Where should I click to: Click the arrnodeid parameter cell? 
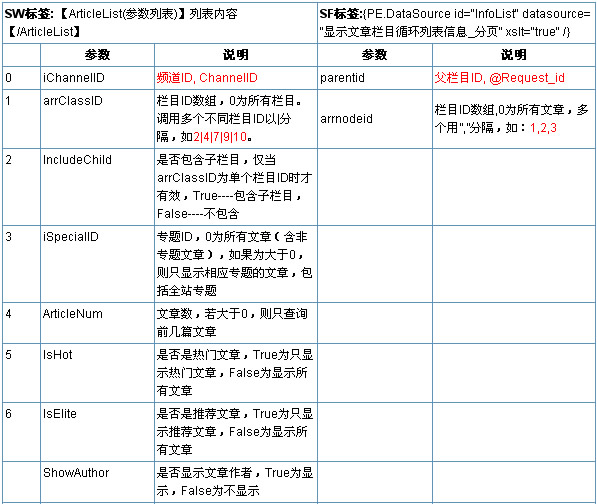[375, 119]
